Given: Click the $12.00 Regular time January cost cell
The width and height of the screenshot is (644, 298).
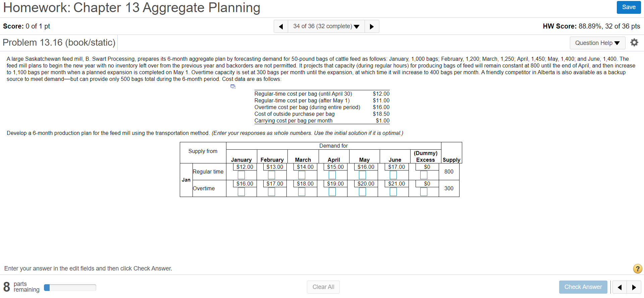Looking at the screenshot, I should 245,167.
